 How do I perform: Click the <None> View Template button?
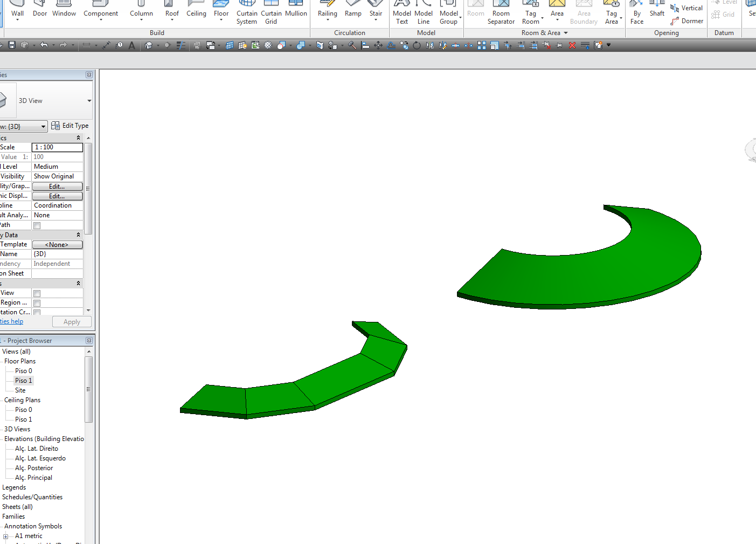pos(57,245)
